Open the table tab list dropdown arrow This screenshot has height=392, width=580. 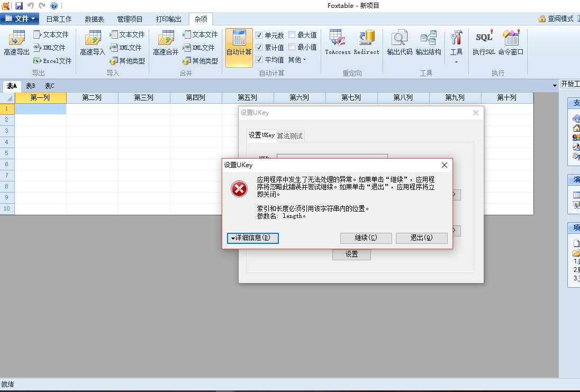(555, 85)
